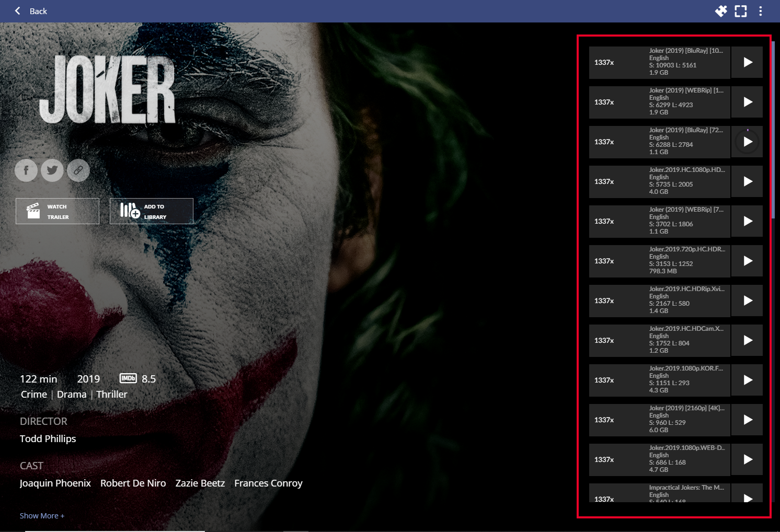Click the Back arrow button
The height and width of the screenshot is (532, 780).
(x=18, y=11)
